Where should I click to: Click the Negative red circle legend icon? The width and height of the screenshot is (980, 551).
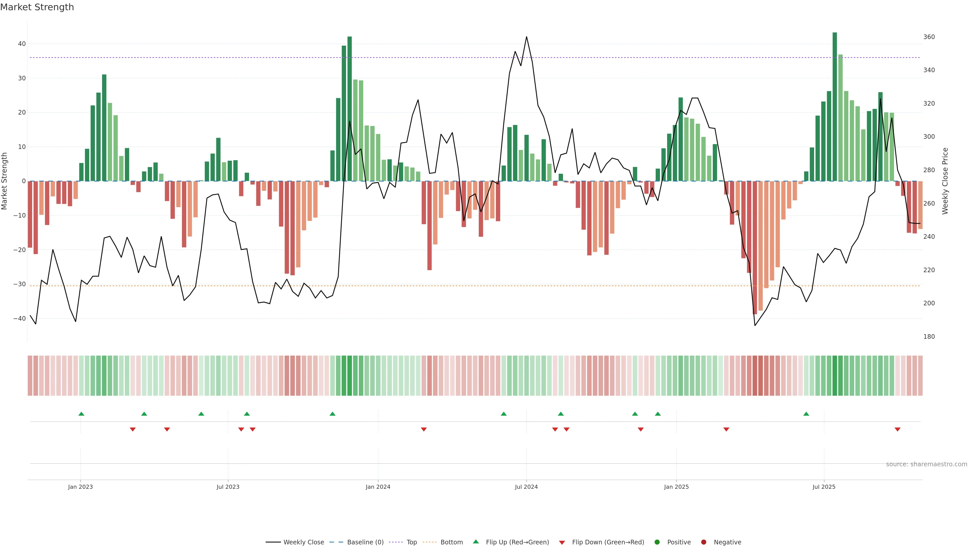(703, 542)
